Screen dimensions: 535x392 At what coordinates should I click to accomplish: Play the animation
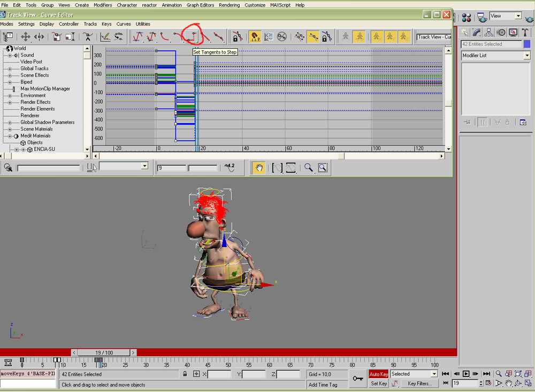point(466,374)
